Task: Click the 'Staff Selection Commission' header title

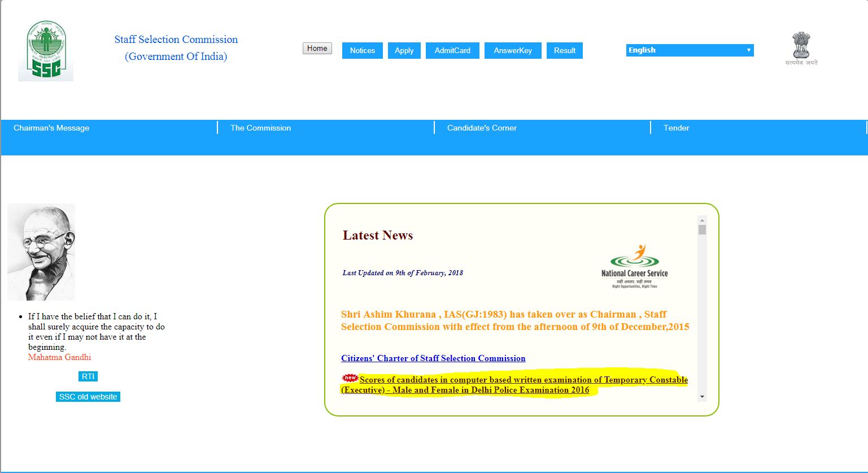Action: (176, 40)
